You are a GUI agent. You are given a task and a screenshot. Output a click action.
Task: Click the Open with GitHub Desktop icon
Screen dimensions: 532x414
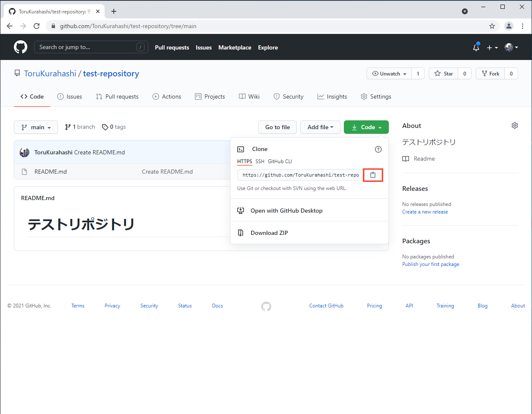[x=241, y=211]
